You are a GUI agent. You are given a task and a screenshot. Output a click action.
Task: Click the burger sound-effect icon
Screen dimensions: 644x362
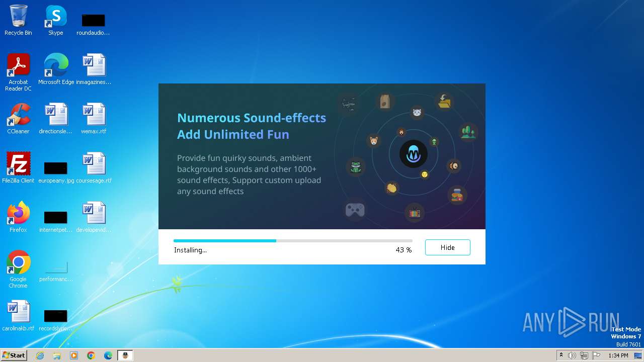click(457, 195)
